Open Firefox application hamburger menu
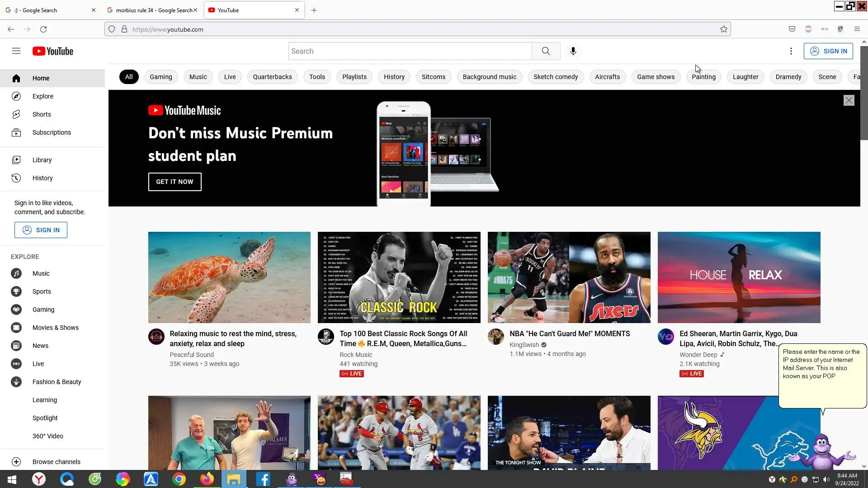 (x=857, y=29)
